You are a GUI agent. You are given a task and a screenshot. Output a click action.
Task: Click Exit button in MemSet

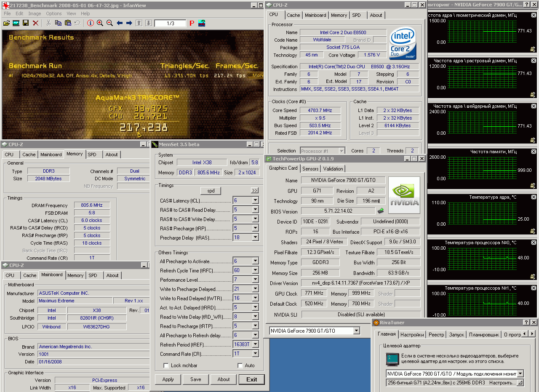pyautogui.click(x=252, y=379)
